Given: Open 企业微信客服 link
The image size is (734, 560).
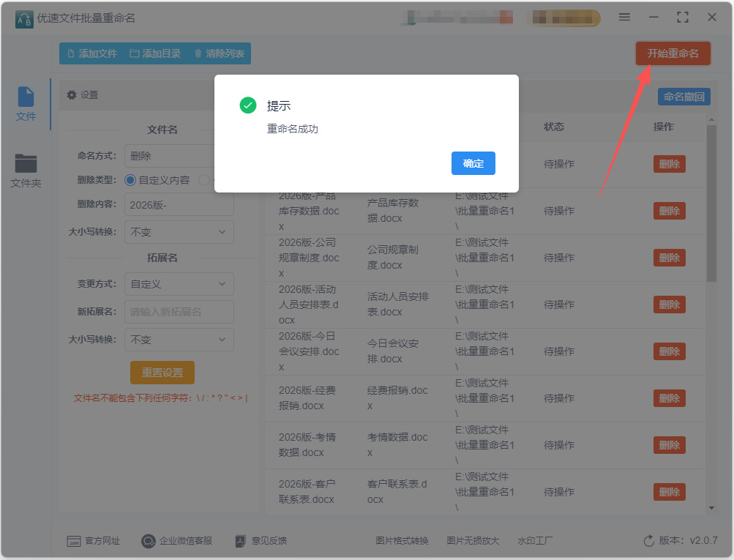Looking at the screenshot, I should (x=177, y=541).
